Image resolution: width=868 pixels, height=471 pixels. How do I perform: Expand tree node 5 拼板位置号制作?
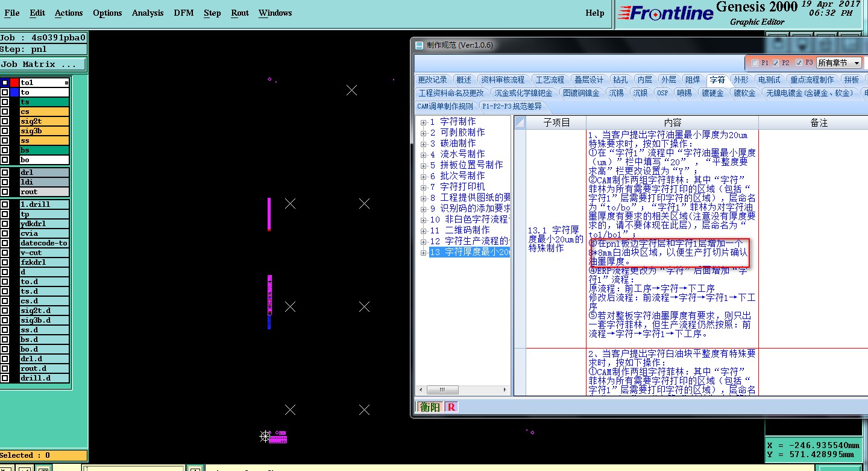[x=424, y=165]
